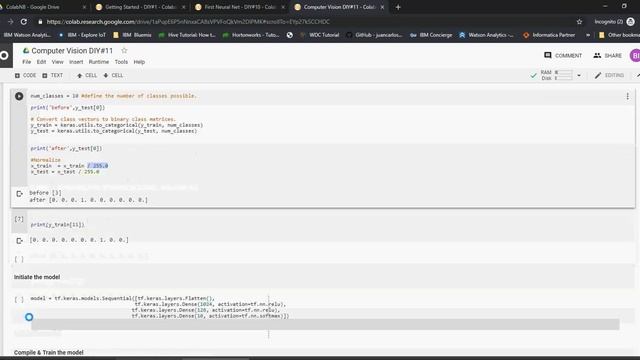Open the WDC Tutorial bookmark
This screenshot has height=360, width=640.
click(x=320, y=35)
